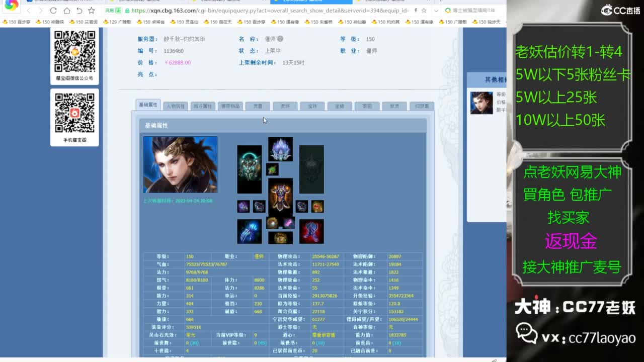644x362 pixels.
Task: Click the red-backed boots equipment icon
Action: [x=311, y=231]
